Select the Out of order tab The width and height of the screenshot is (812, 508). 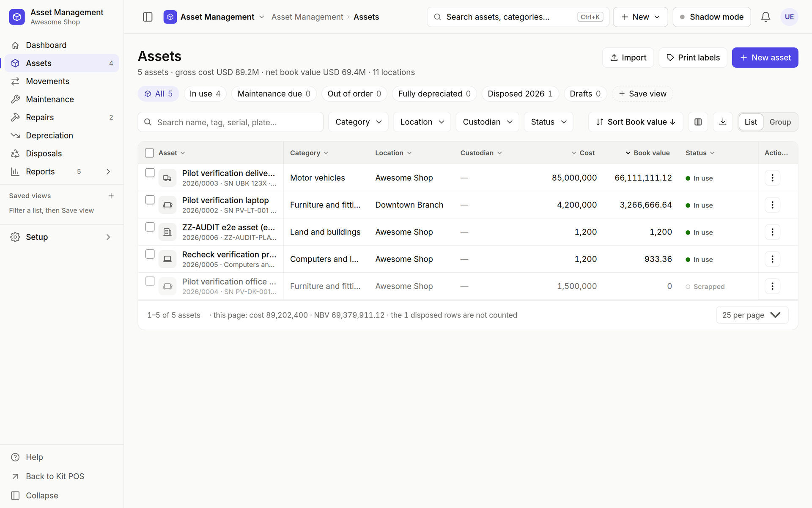tap(354, 94)
